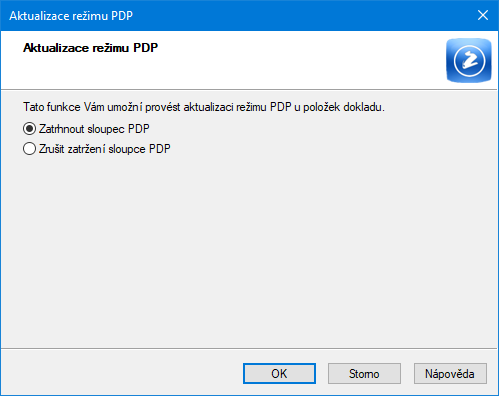Click the empty circle of the unselected radio option
The image size is (499, 396).
point(29,149)
